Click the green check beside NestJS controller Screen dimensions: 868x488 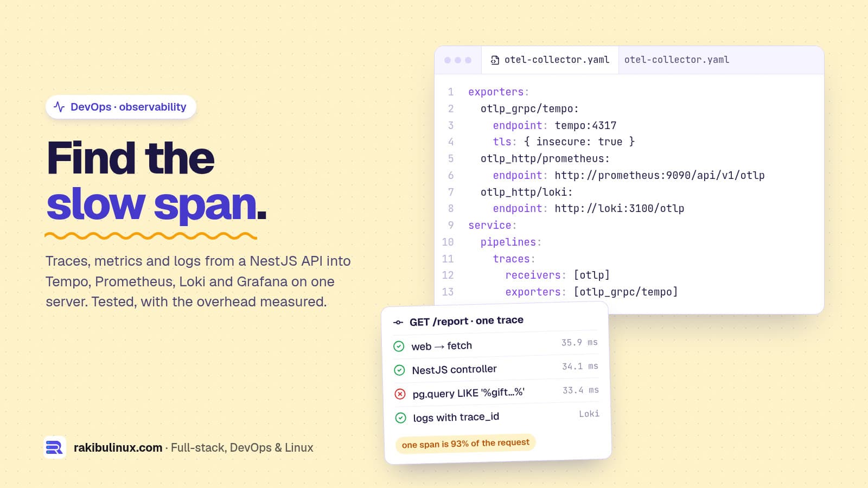399,370
